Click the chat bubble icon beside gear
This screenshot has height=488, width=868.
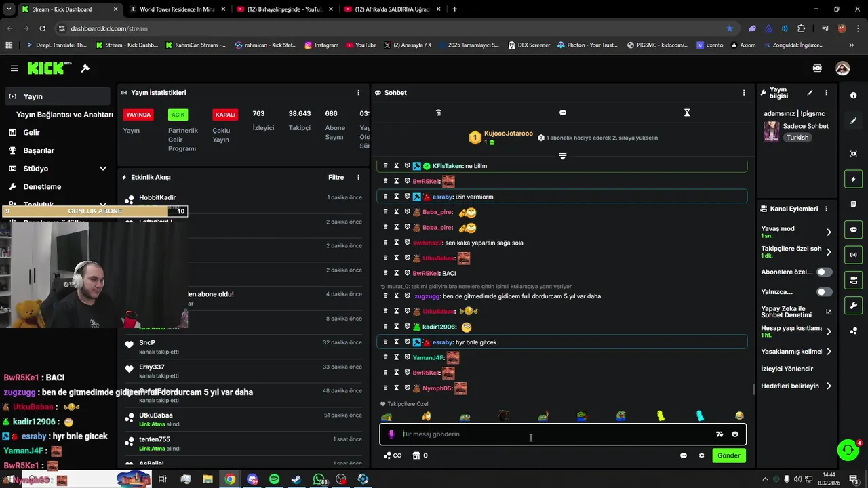point(684,455)
